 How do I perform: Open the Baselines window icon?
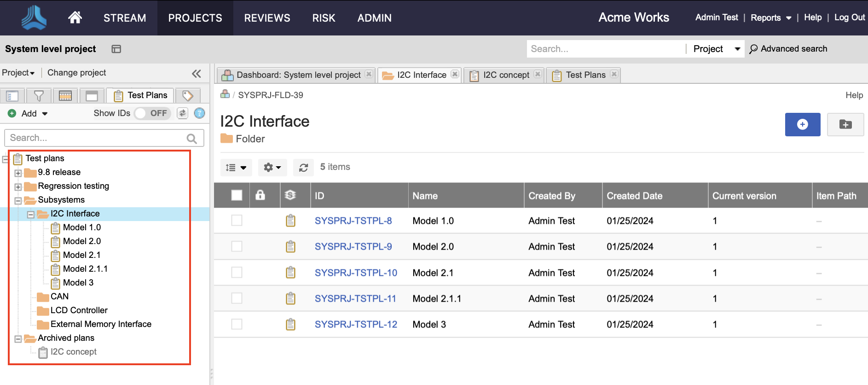click(92, 95)
